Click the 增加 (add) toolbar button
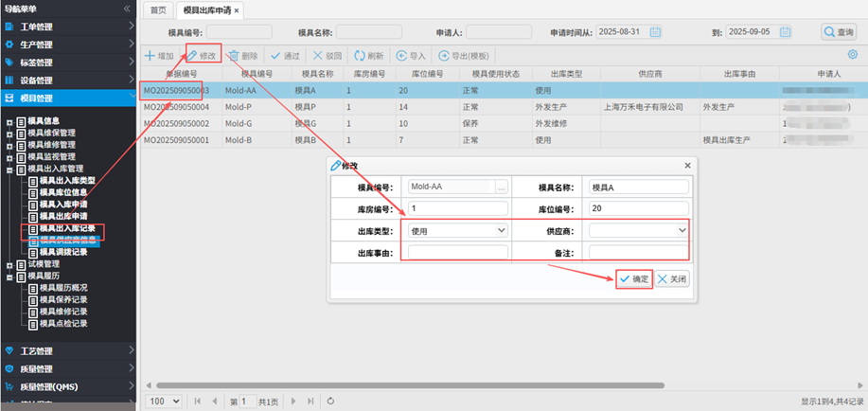The image size is (868, 411). pos(158,56)
